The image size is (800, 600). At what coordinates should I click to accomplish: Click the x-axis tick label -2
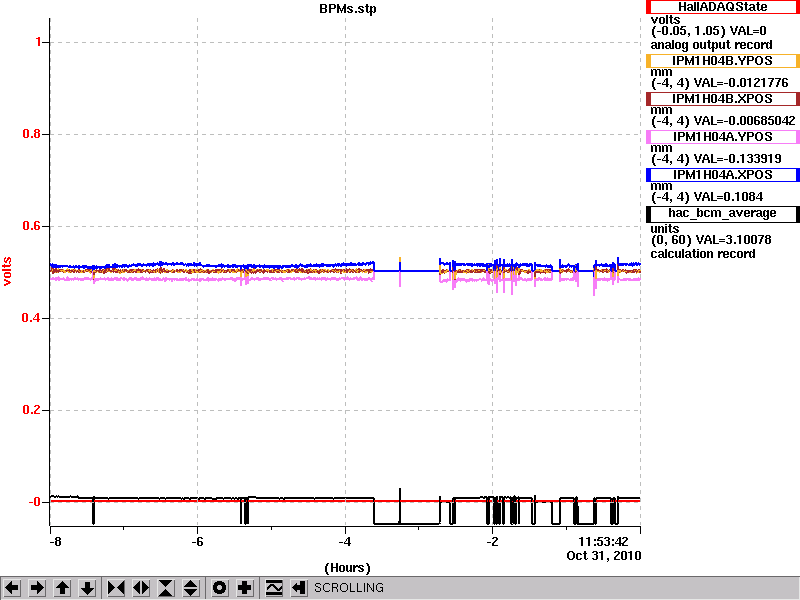[492, 542]
